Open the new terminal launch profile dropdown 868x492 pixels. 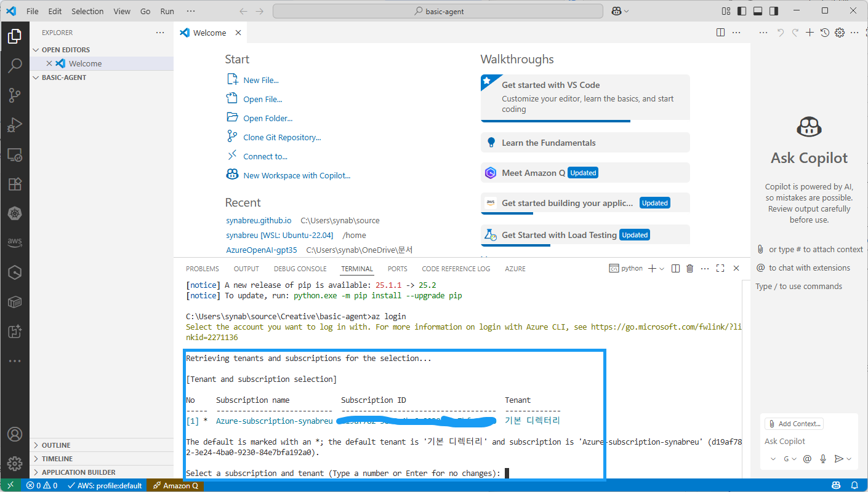click(x=662, y=268)
